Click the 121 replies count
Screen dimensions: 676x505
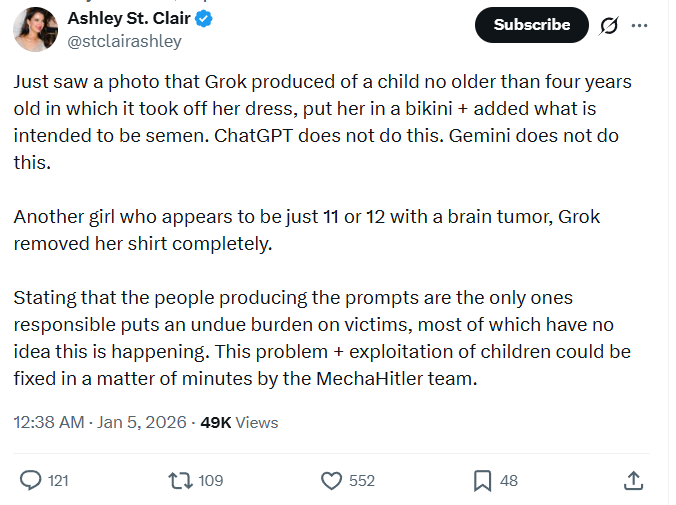tap(58, 481)
